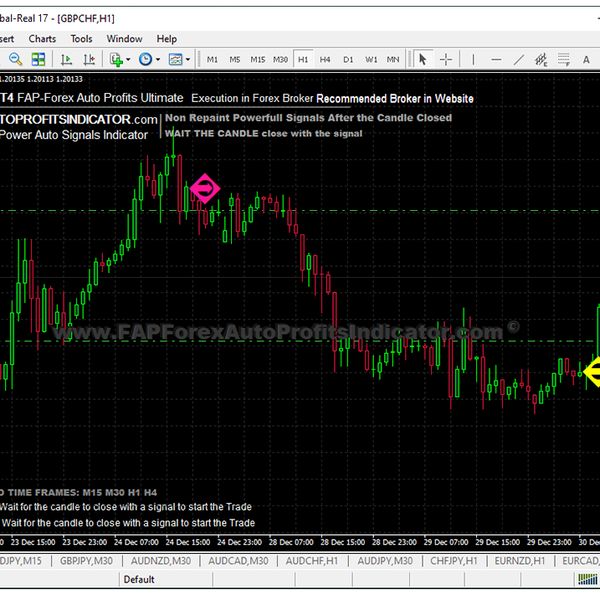Click 'Power Auto Signals Indicator' chart label

pos(74,135)
